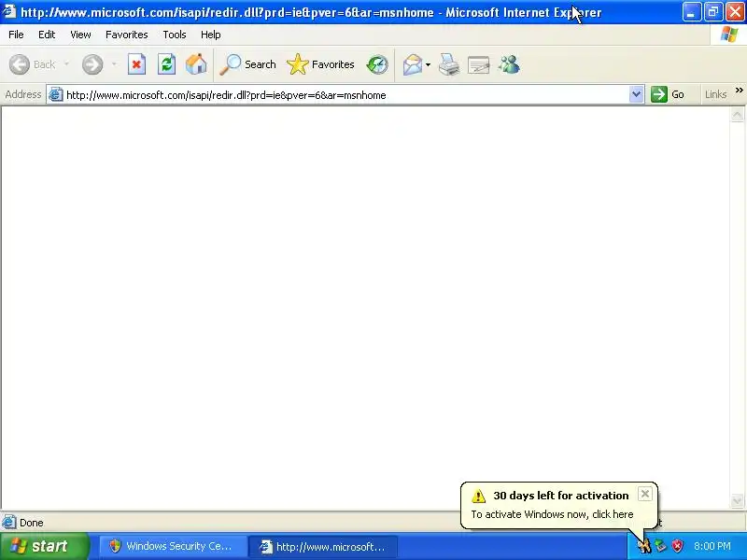The height and width of the screenshot is (560, 747).
Task: Expand the Address bar URL dropdown
Action: point(636,95)
